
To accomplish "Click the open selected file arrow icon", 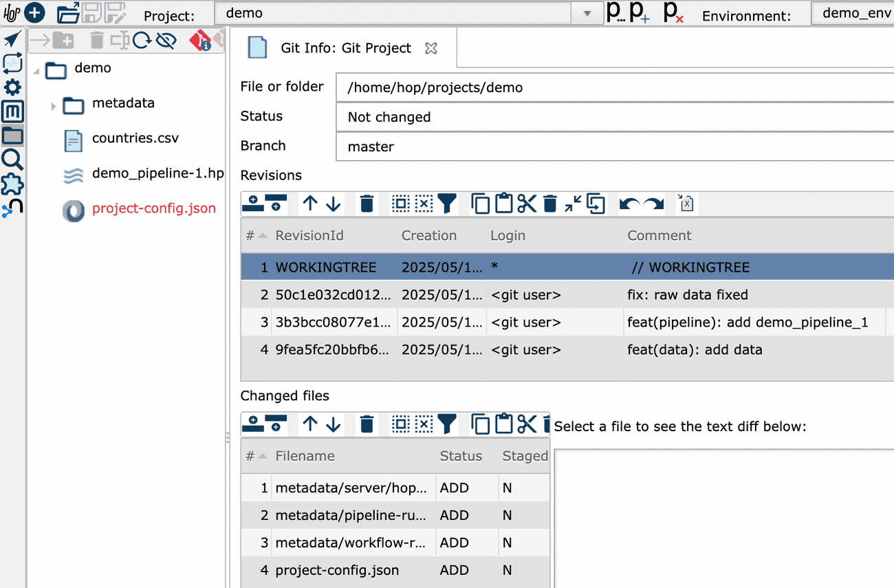I will pyautogui.click(x=40, y=41).
